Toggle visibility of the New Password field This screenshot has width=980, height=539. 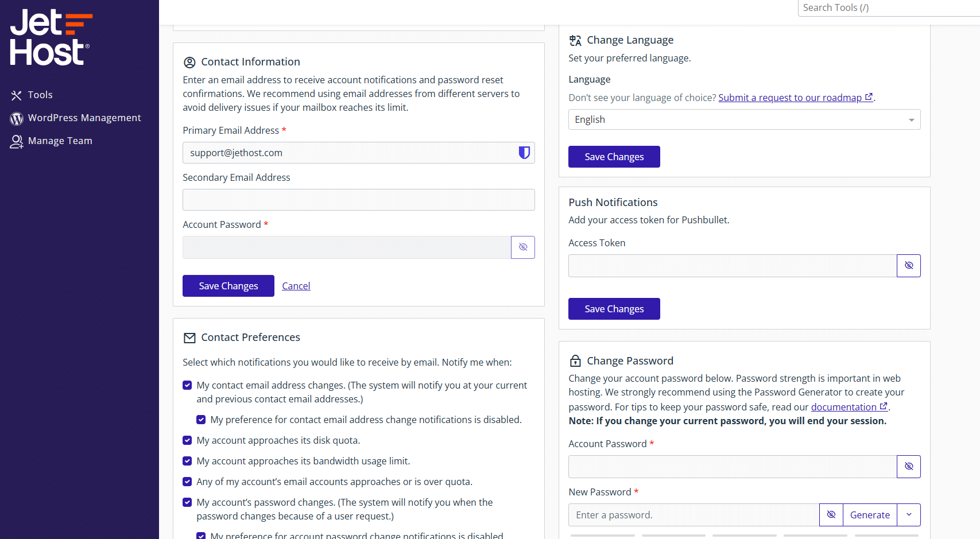coord(831,515)
